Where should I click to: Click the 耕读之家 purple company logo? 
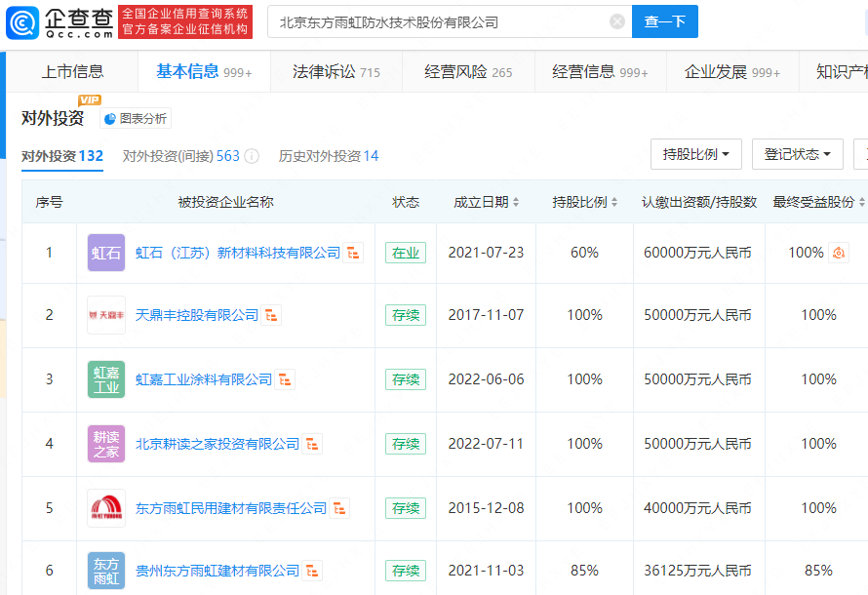coord(106,444)
